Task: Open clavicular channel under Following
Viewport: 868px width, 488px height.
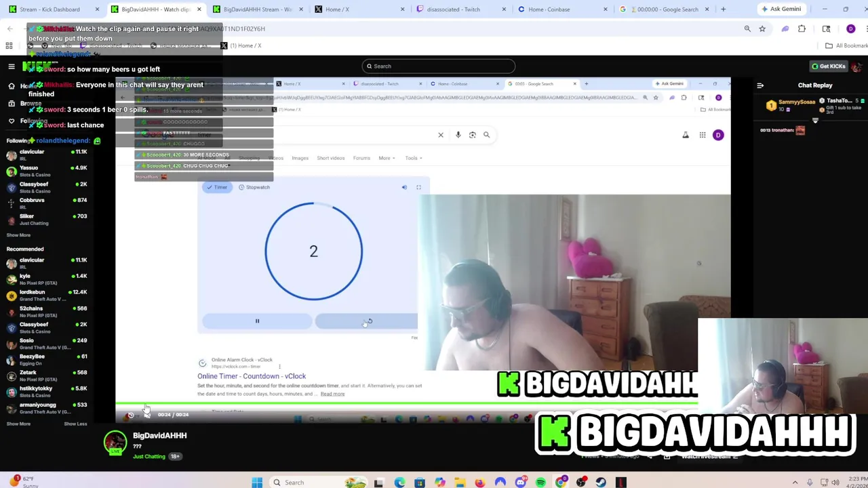Action: pyautogui.click(x=47, y=155)
